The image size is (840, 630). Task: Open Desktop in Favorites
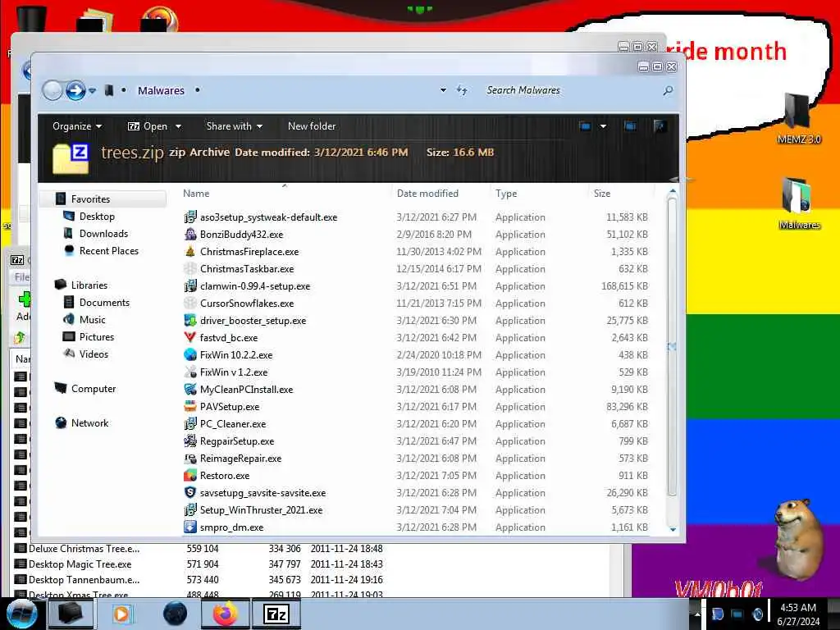click(97, 217)
